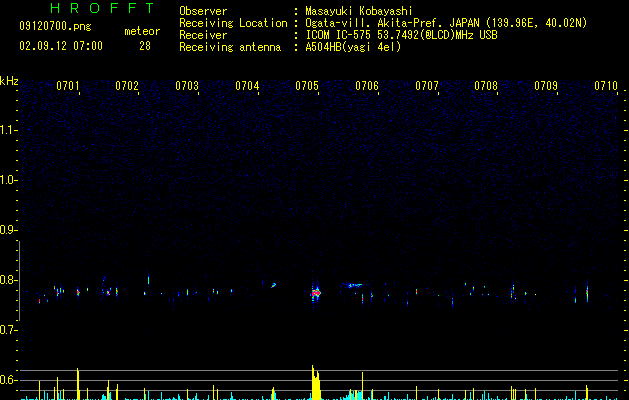Click the 'Receiver' field label

tap(203, 35)
